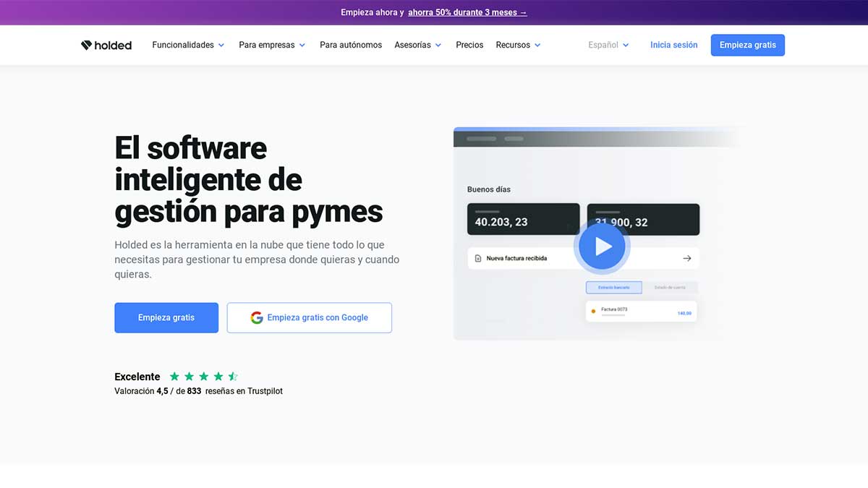868x488 pixels.
Task: Click Inicia sesión link
Action: point(673,45)
